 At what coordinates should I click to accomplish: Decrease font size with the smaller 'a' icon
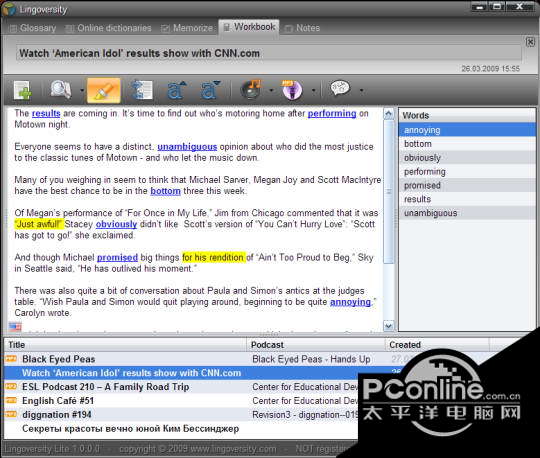pos(210,90)
